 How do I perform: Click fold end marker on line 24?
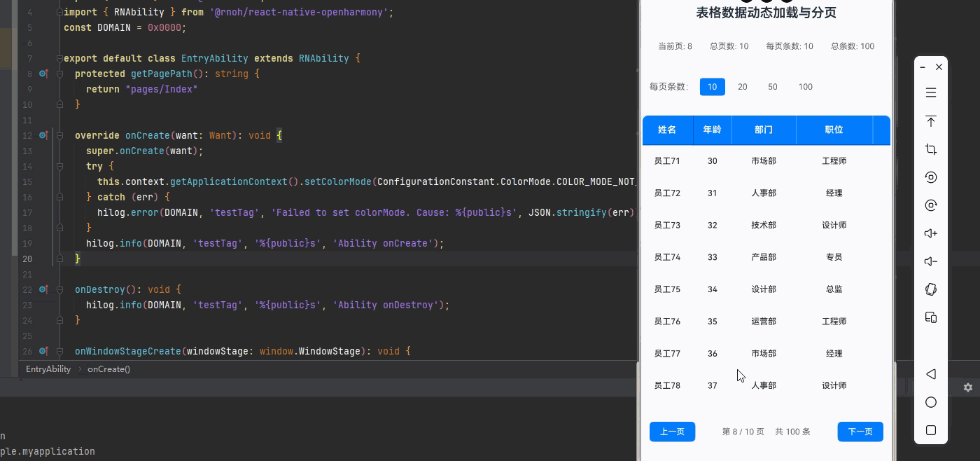pyautogui.click(x=59, y=320)
